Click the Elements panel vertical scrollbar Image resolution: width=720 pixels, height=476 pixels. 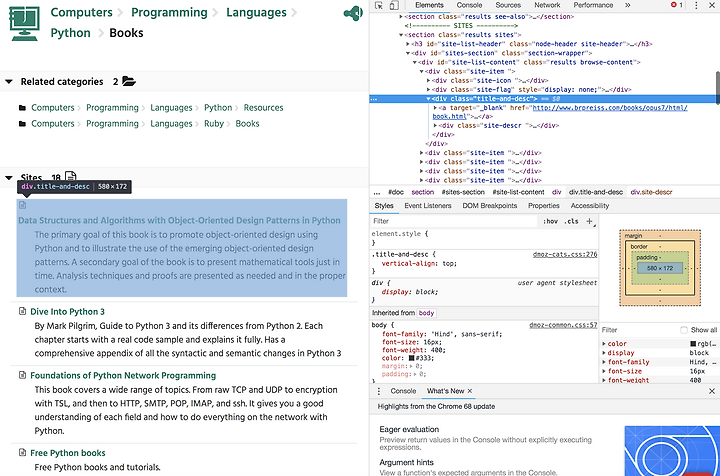[717, 88]
